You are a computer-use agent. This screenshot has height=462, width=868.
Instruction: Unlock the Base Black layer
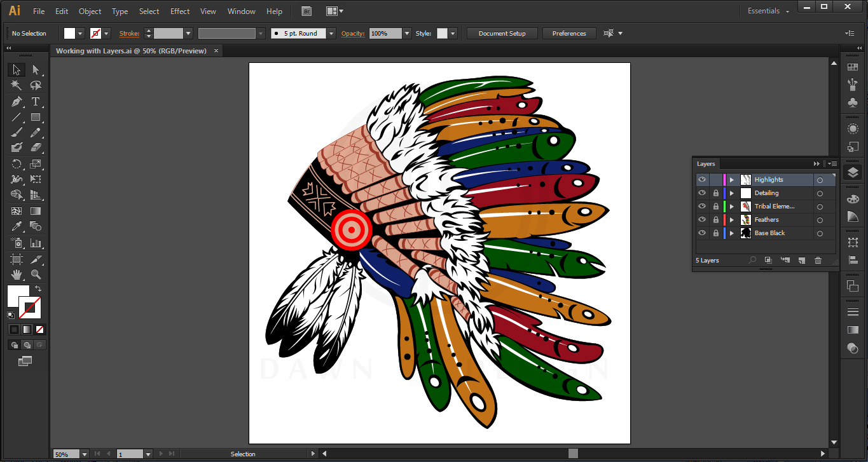[x=716, y=233]
